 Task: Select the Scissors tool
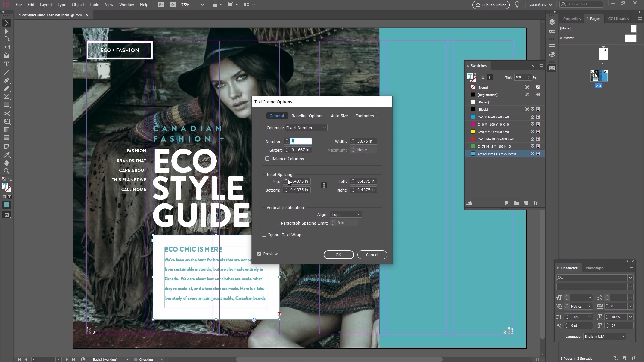(x=7, y=114)
